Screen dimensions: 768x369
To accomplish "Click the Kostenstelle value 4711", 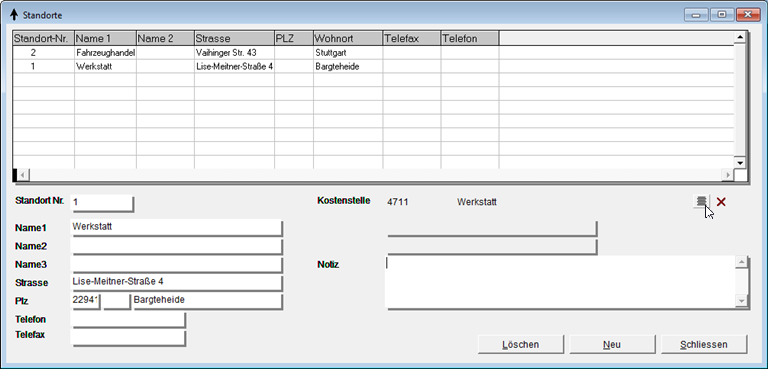I will coord(398,202).
